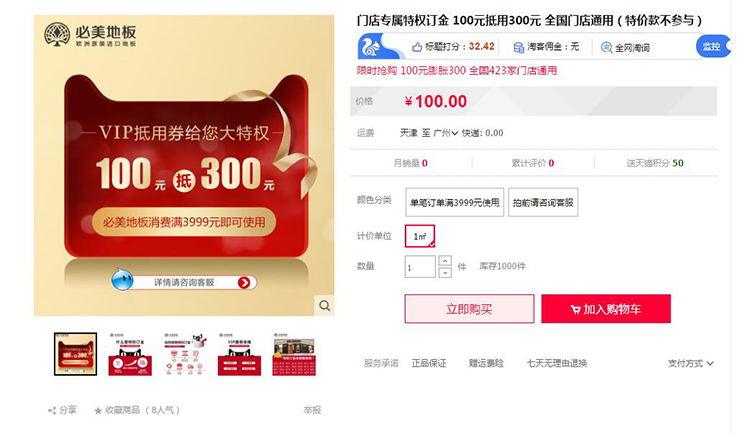Increase quantity with the up arrow
This screenshot has height=439, width=750.
445,261
